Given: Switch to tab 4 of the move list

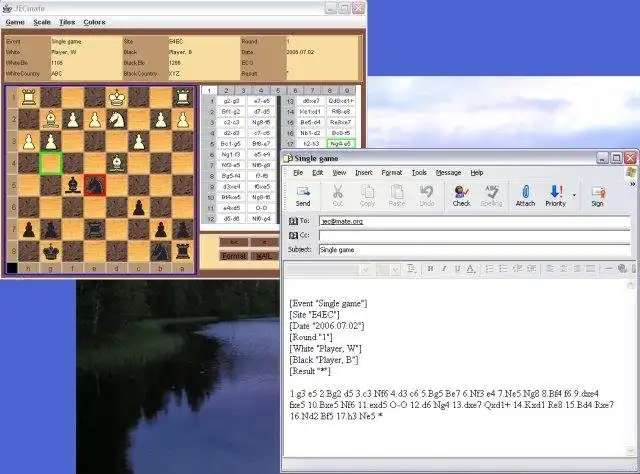Looking at the screenshot, I should (x=261, y=91).
